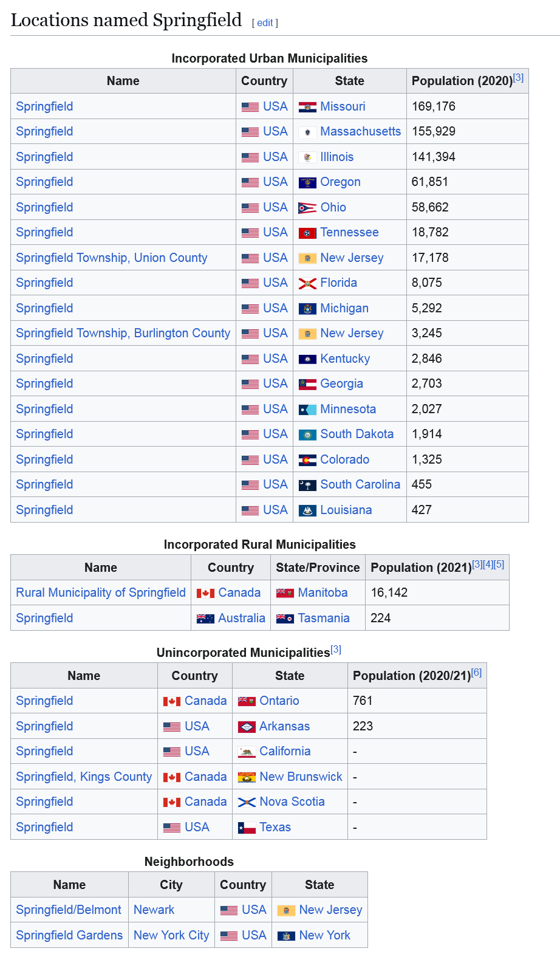Select the population value 16,142

click(389, 592)
